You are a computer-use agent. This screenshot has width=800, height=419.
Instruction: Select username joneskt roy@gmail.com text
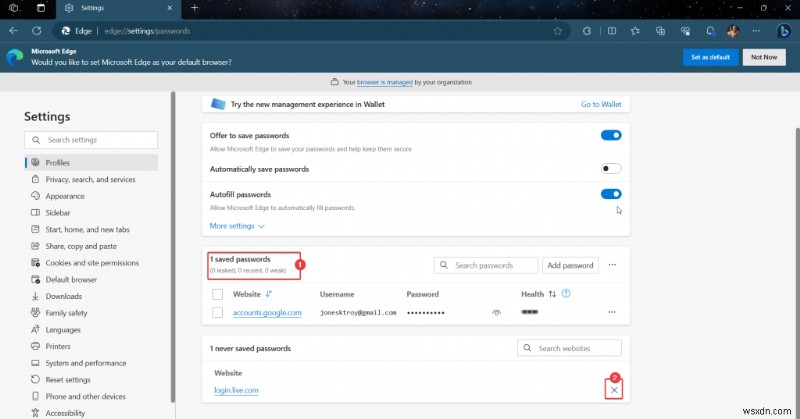tap(358, 312)
